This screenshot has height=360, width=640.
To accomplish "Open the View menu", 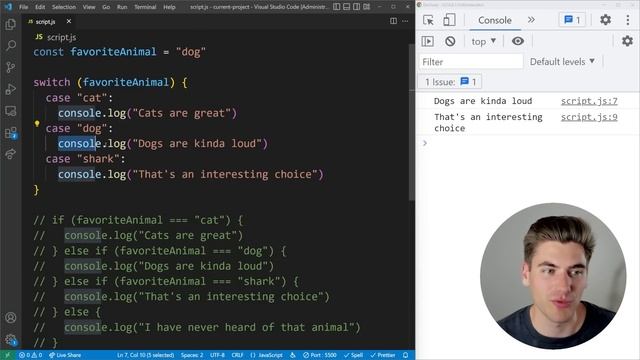I will coord(89,7).
